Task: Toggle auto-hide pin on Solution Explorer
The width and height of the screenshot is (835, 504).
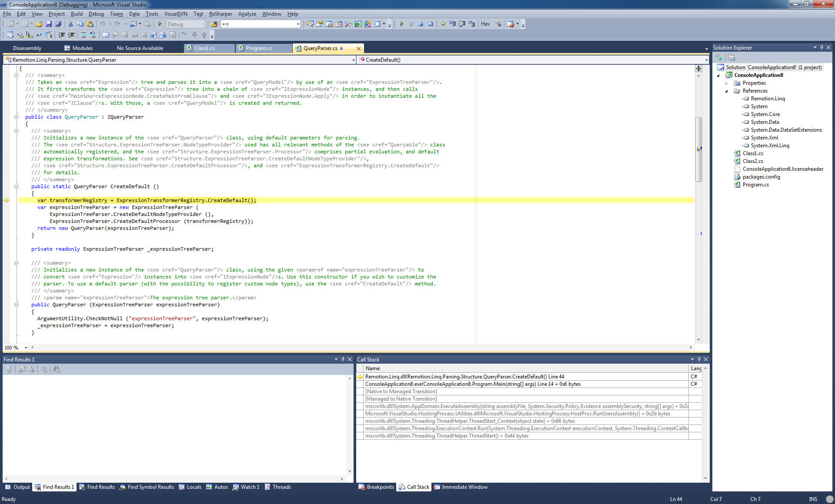Action: pos(822,47)
